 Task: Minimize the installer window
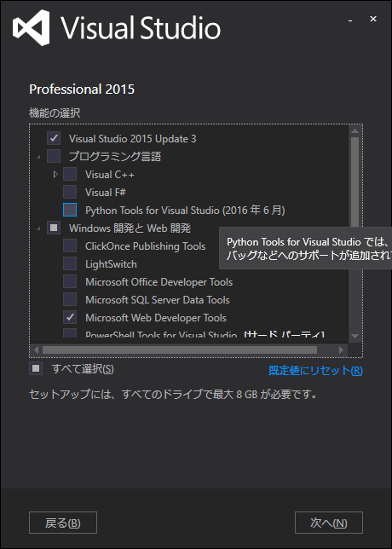349,20
